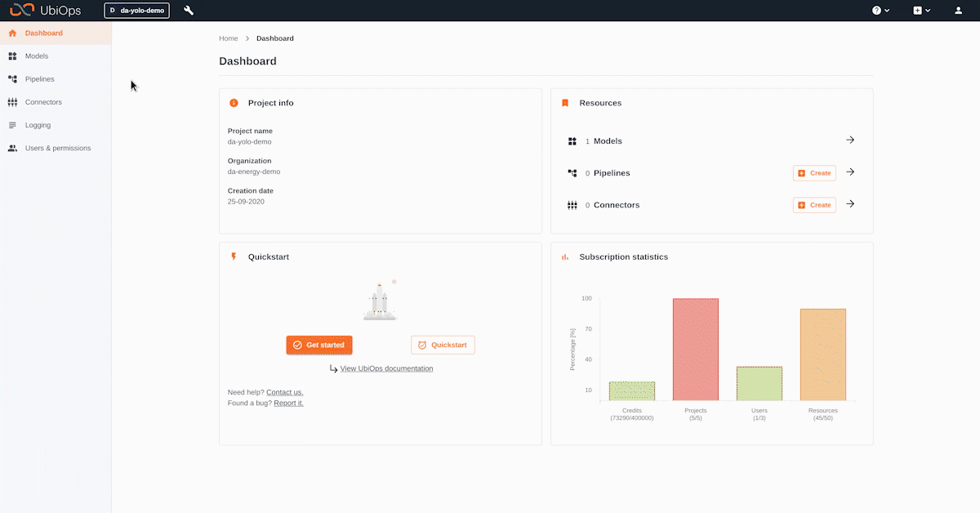Click the 'da-yolo-demo' project name value
Image resolution: width=980 pixels, height=513 pixels.
pos(250,141)
